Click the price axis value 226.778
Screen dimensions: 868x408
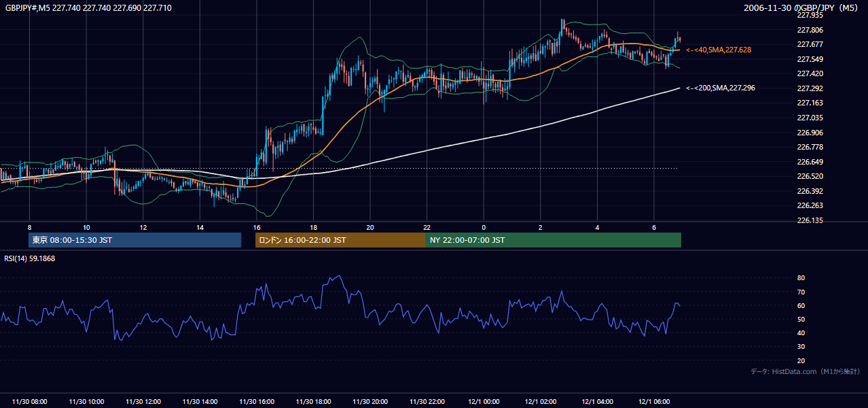pos(810,147)
